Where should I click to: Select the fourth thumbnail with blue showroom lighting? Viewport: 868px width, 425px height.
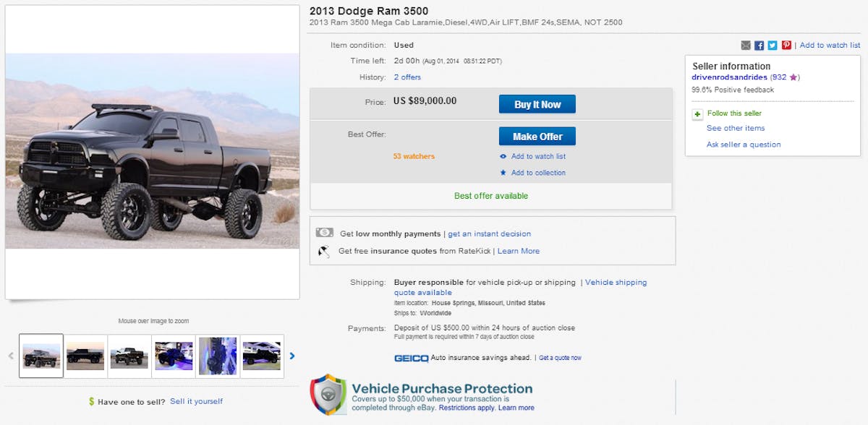pyautogui.click(x=174, y=356)
